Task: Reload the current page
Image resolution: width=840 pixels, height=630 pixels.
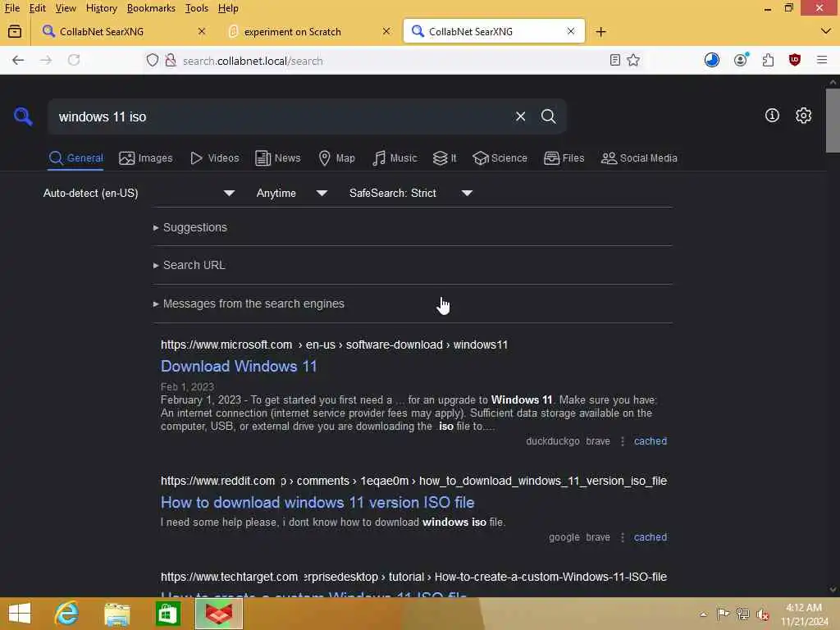Action: tap(74, 60)
